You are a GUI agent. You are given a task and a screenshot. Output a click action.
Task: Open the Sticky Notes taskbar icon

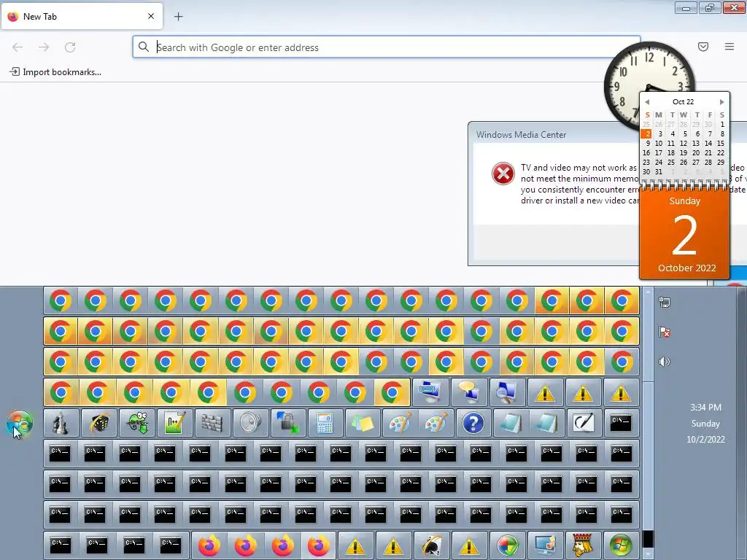362,423
